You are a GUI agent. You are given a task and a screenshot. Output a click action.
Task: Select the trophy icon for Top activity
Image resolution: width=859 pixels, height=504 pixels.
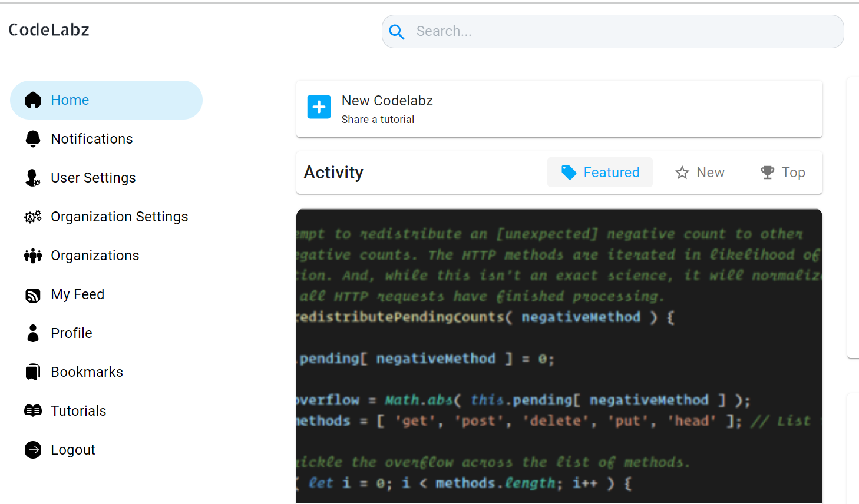767,172
